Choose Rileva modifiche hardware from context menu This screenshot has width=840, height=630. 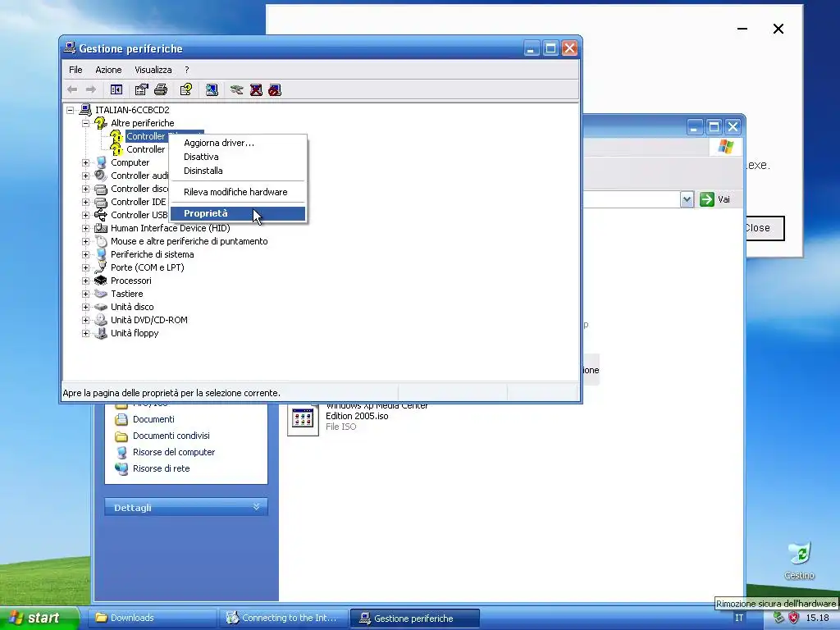tap(238, 192)
